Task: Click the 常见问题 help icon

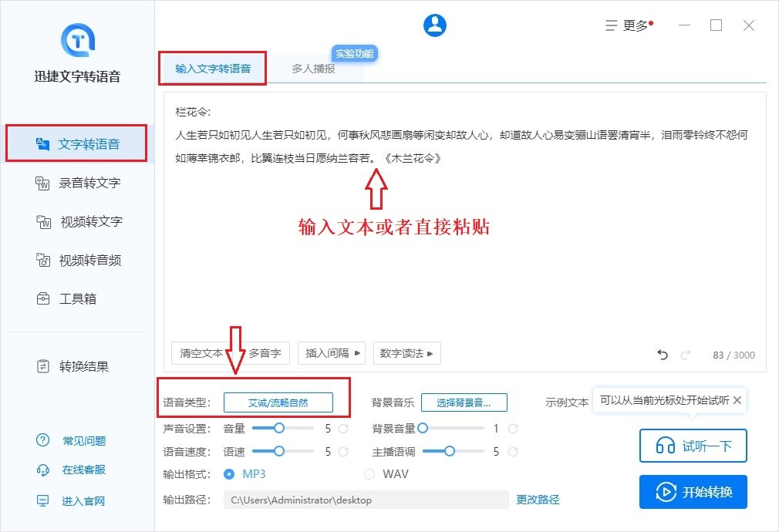Action: click(x=42, y=440)
